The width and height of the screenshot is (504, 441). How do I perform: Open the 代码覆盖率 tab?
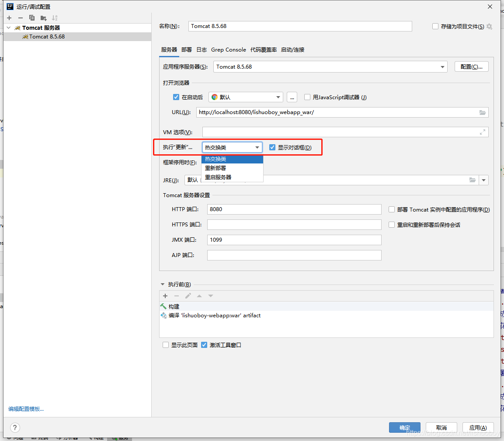(x=264, y=50)
